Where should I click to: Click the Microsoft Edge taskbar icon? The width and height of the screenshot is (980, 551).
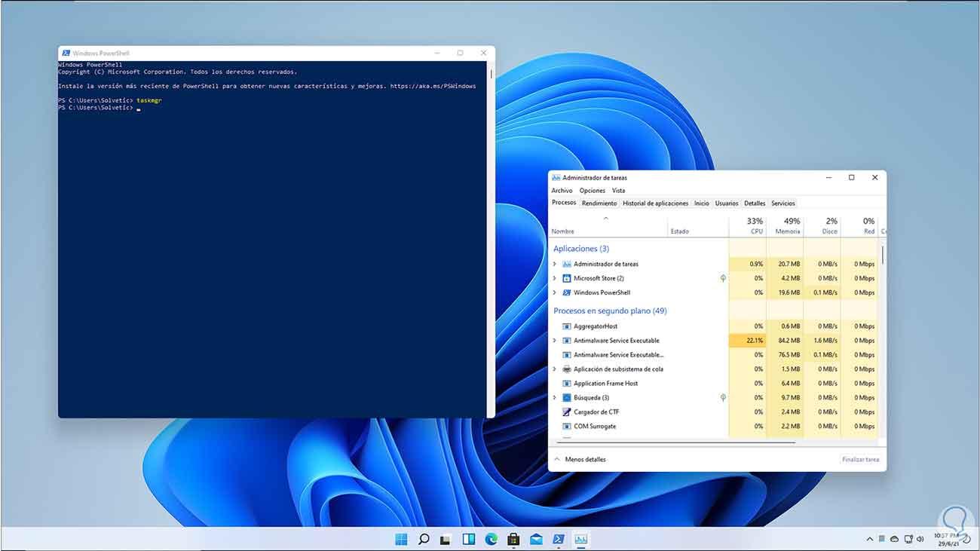pos(491,539)
